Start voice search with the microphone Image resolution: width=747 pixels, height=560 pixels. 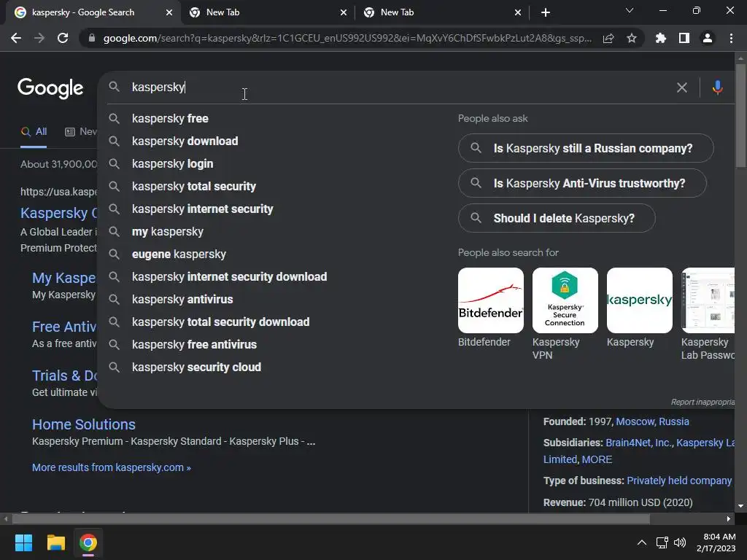coord(718,87)
